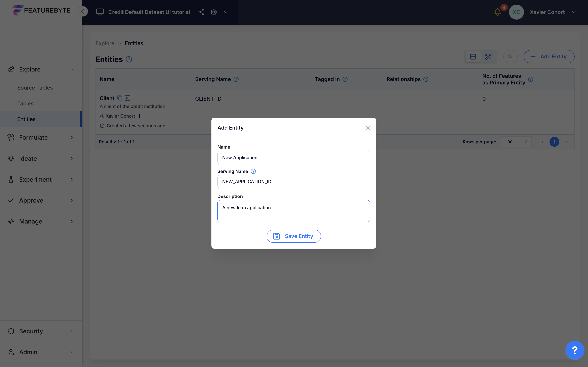
Task: Click Xavier Conort creator label in Client row
Action: point(120,116)
